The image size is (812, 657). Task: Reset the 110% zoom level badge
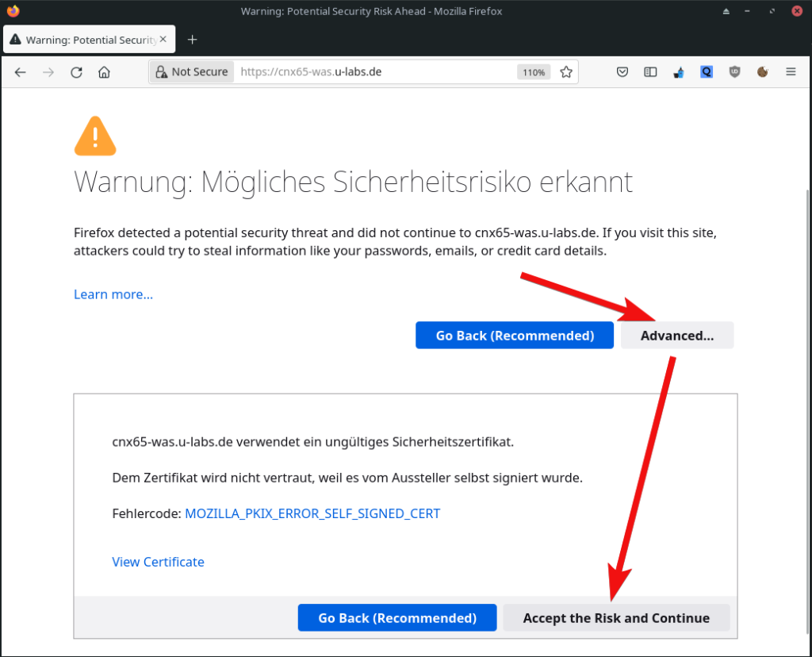(x=533, y=72)
